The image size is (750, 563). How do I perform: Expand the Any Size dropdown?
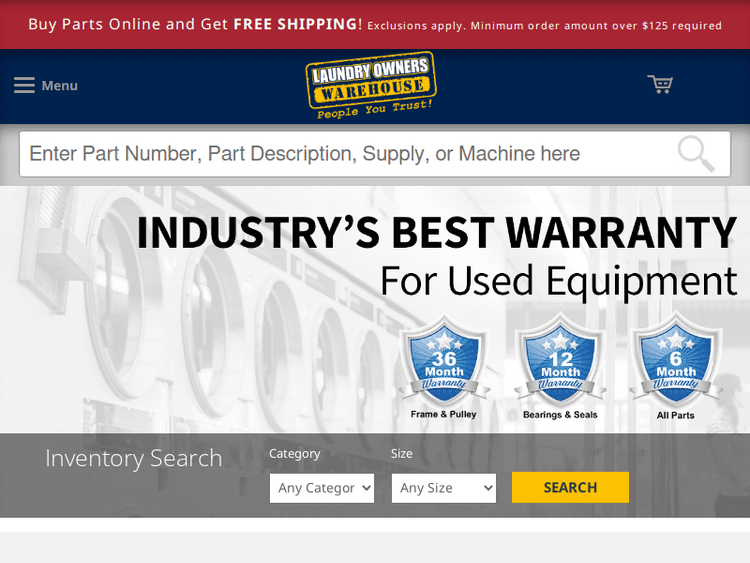pos(444,488)
